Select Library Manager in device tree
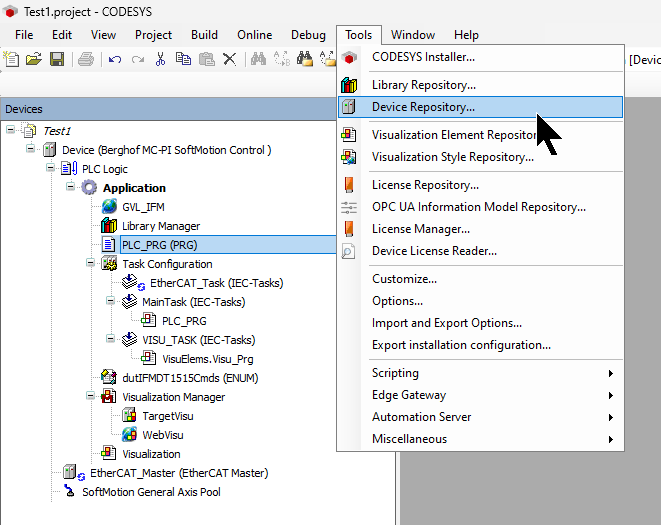The height and width of the screenshot is (525, 661). pyautogui.click(x=161, y=226)
